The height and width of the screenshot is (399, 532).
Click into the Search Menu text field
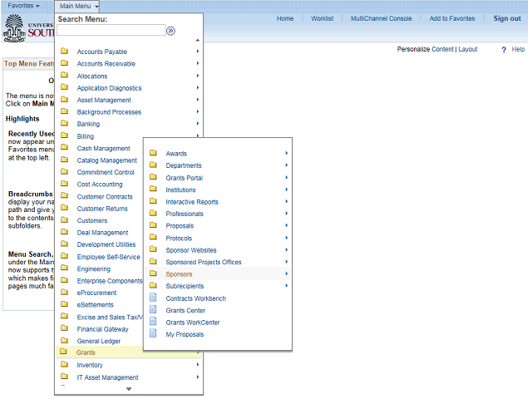coord(110,31)
